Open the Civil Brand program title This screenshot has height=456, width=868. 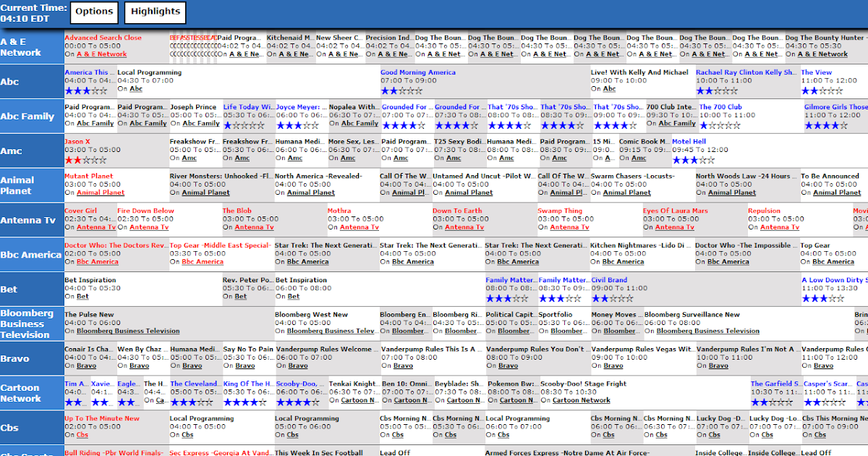click(x=609, y=279)
